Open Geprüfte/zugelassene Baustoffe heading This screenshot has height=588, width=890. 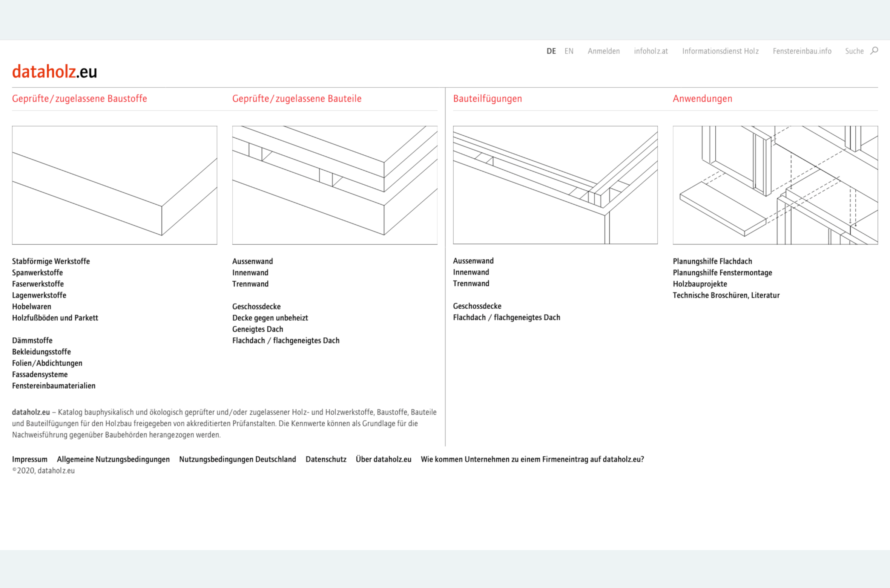[x=80, y=99]
